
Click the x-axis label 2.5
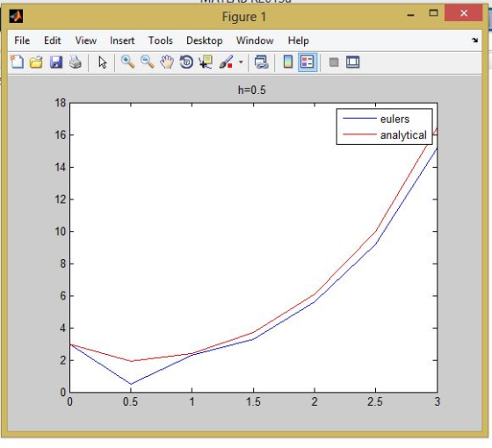click(375, 402)
